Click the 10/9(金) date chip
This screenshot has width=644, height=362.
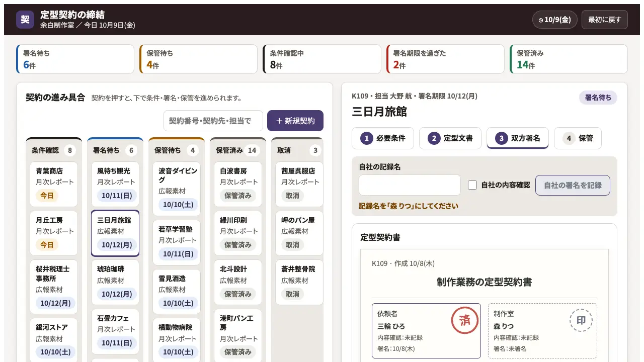554,20
